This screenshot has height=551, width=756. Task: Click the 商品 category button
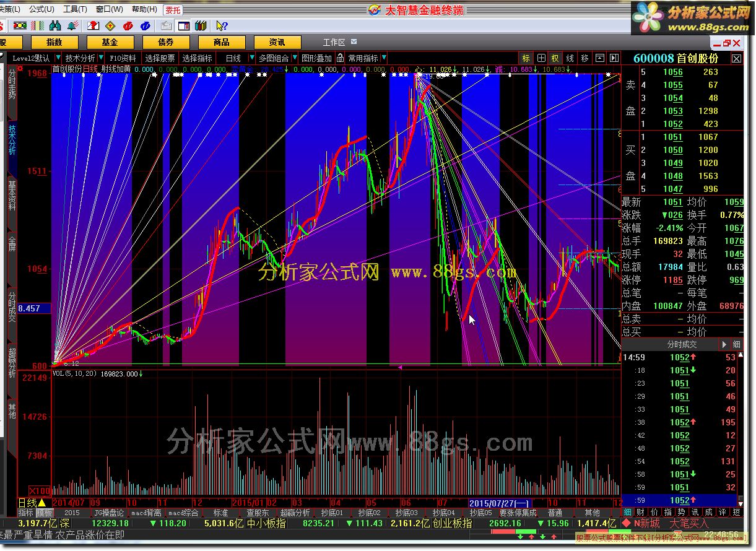point(222,42)
